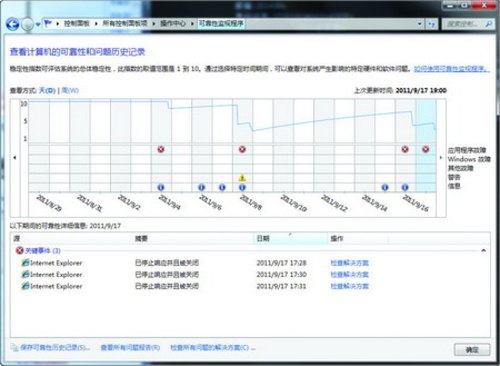This screenshot has height=366, width=500.
Task: Click the 确定 button
Action: coord(472,350)
